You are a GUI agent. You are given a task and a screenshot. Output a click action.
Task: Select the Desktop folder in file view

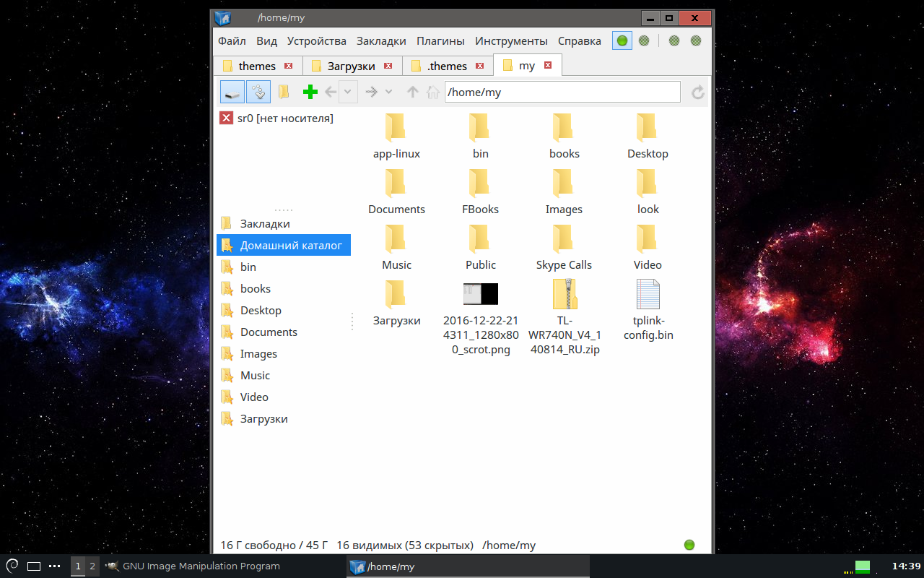(647, 127)
